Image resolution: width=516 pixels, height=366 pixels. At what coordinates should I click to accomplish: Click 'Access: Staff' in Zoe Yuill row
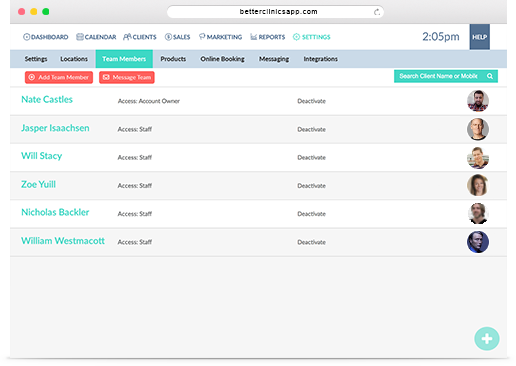[x=135, y=186]
